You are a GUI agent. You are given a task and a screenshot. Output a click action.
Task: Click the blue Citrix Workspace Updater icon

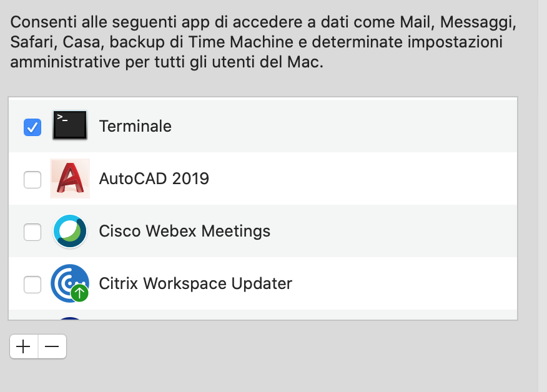coord(70,283)
